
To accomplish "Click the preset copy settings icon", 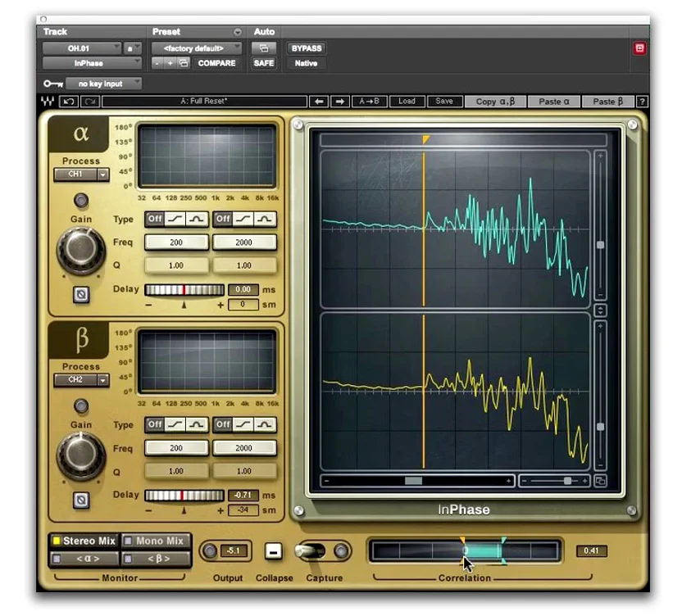I will point(184,63).
